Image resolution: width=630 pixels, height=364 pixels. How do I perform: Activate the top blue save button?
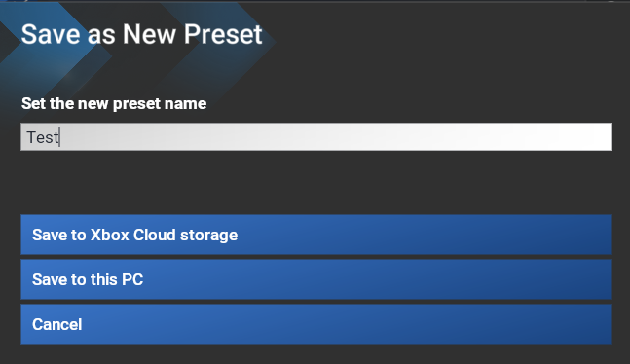pyautogui.click(x=316, y=235)
